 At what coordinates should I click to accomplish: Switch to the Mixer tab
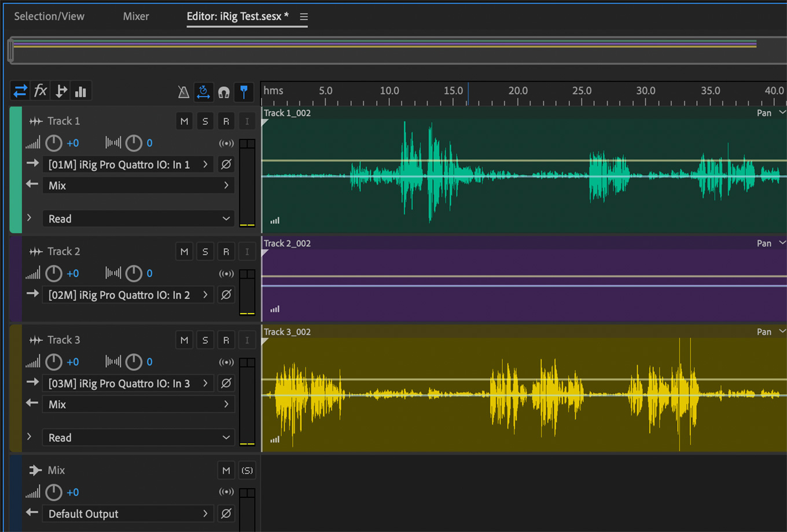point(136,16)
